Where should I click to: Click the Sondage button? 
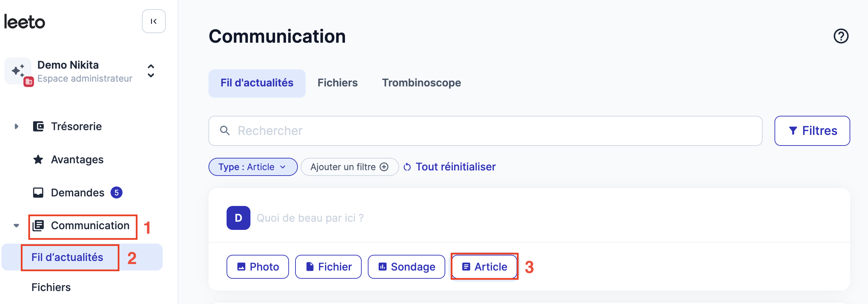click(x=406, y=267)
